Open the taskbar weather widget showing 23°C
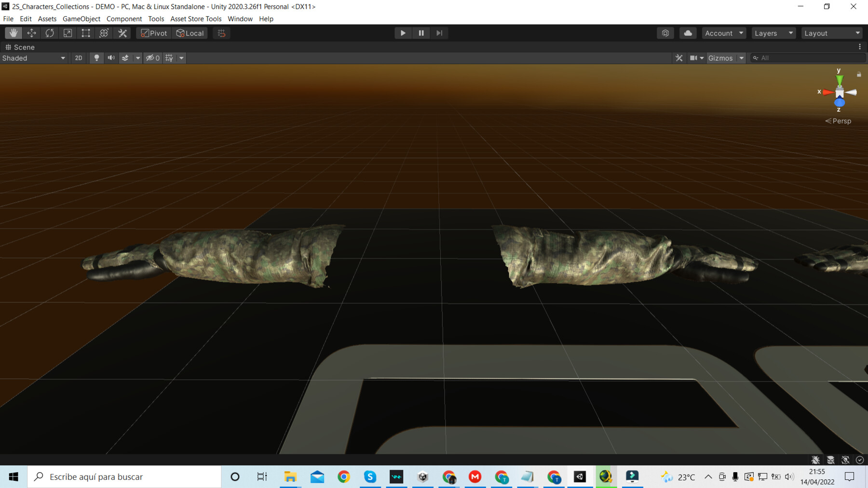 click(678, 477)
